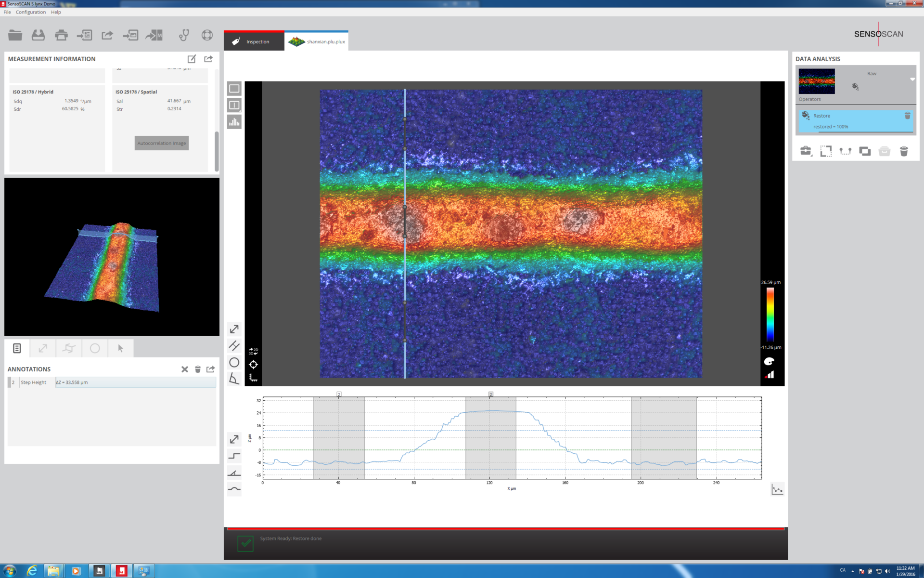Screen dimensions: 924x578
Task: Click the color palette icon near scale
Action: point(769,362)
